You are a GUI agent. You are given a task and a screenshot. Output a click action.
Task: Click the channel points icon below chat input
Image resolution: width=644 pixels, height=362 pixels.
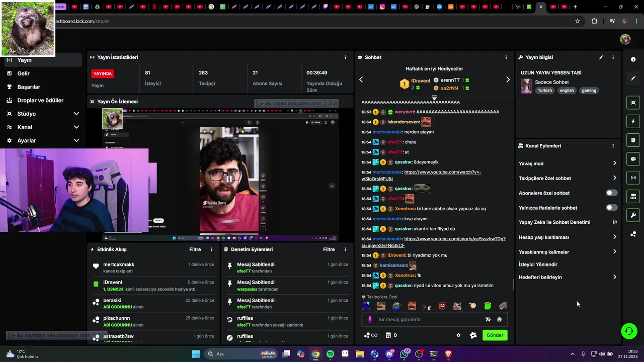[367, 335]
